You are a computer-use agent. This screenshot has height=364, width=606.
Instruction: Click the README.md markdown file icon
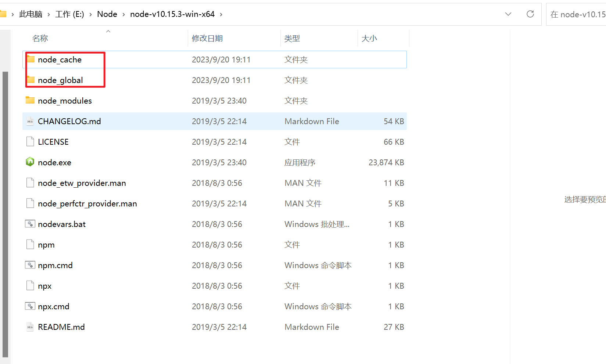point(30,327)
